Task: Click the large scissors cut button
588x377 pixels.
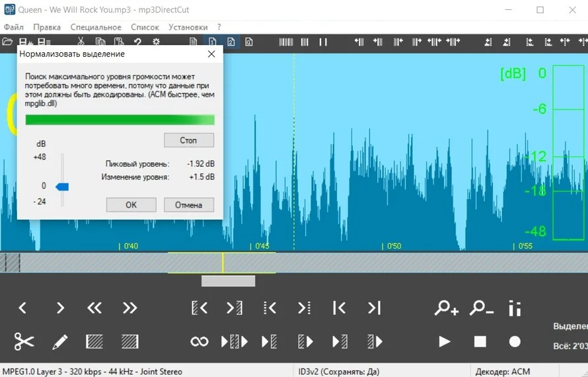Action: pyautogui.click(x=24, y=341)
